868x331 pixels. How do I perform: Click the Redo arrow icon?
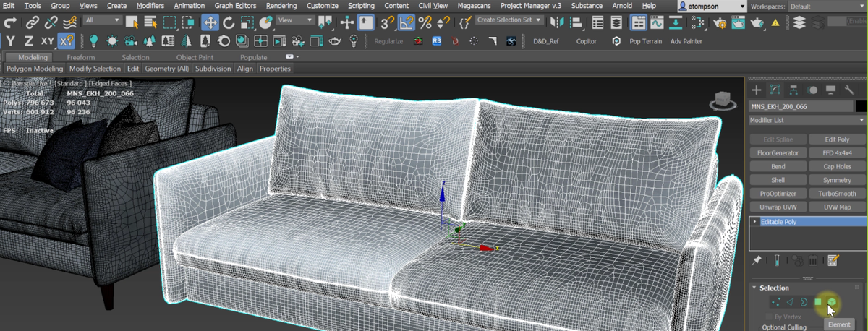(x=10, y=22)
